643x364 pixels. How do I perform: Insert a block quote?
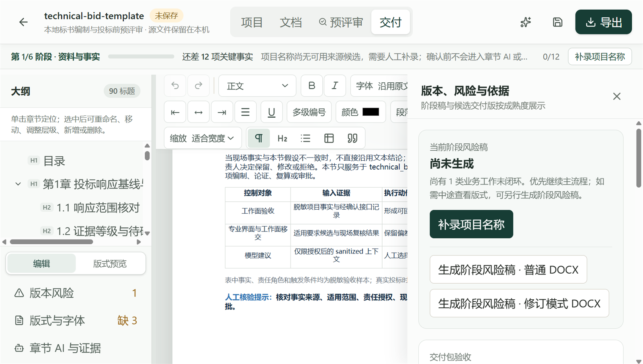352,138
